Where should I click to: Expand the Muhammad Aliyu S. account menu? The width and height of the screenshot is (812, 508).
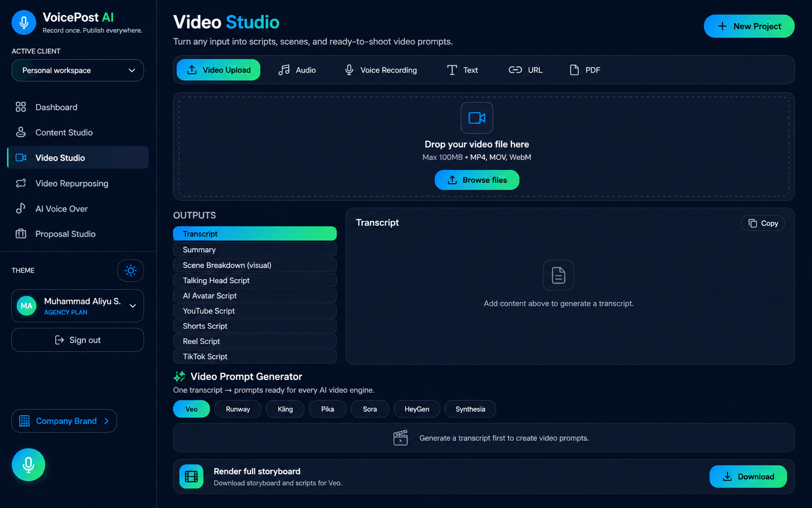pos(78,306)
